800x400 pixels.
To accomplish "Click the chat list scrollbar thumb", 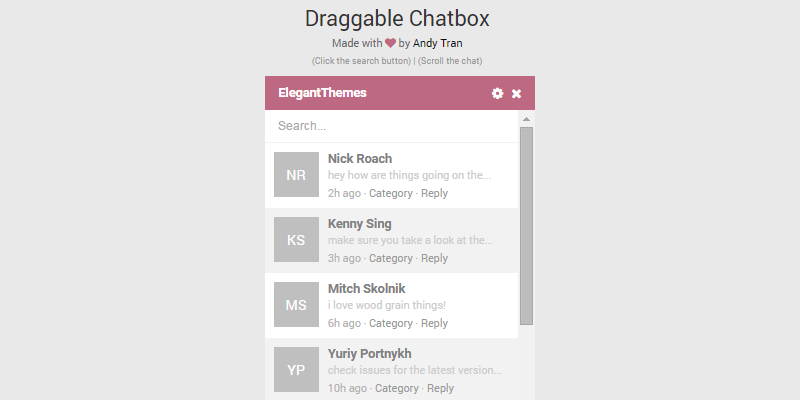I will point(526,225).
